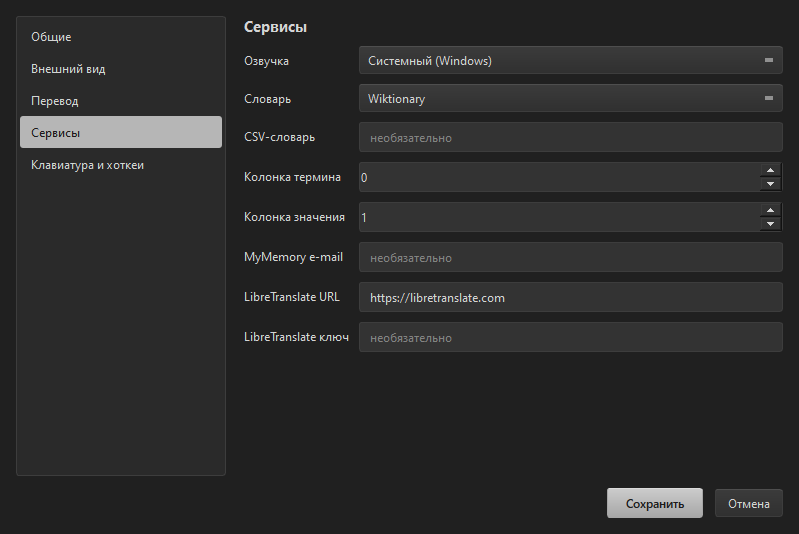Decrease Колонка значения with down arrow
The height and width of the screenshot is (534, 799).
(x=770, y=224)
